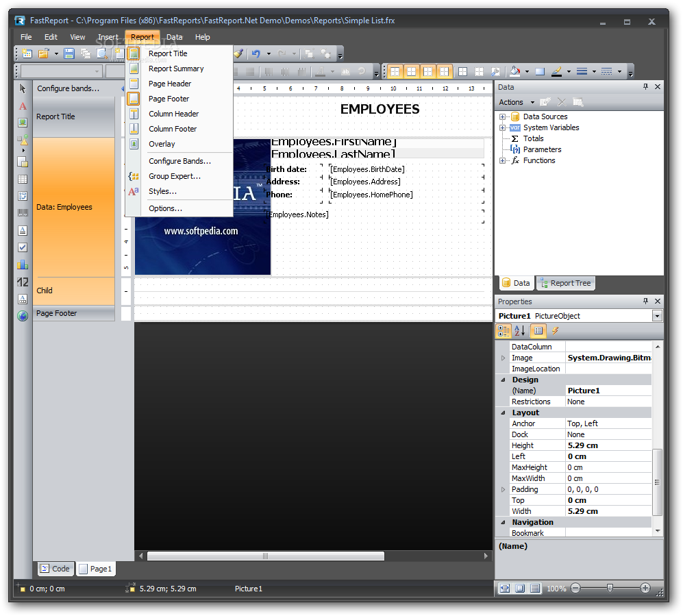Remove all border lines button
Screen dimensions: 683x616
pos(479,71)
